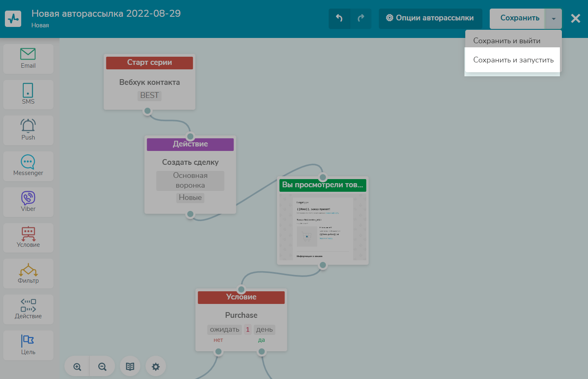Click the Основная воронка label
The image size is (588, 379).
190,181
